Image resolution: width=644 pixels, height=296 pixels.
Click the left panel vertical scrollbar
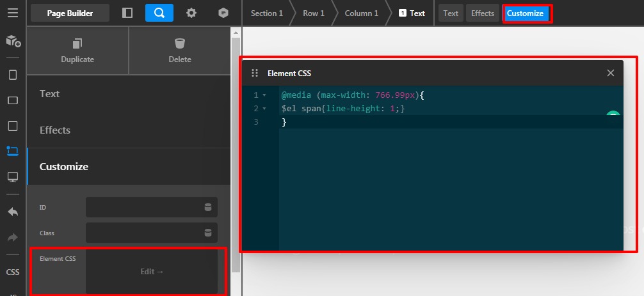[236, 153]
